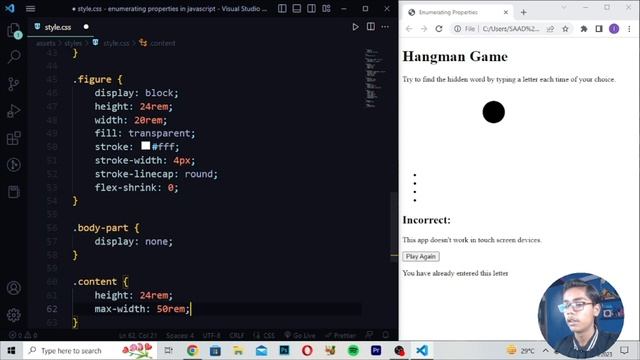Go back in Chrome
The width and height of the screenshot is (640, 360).
409,29
